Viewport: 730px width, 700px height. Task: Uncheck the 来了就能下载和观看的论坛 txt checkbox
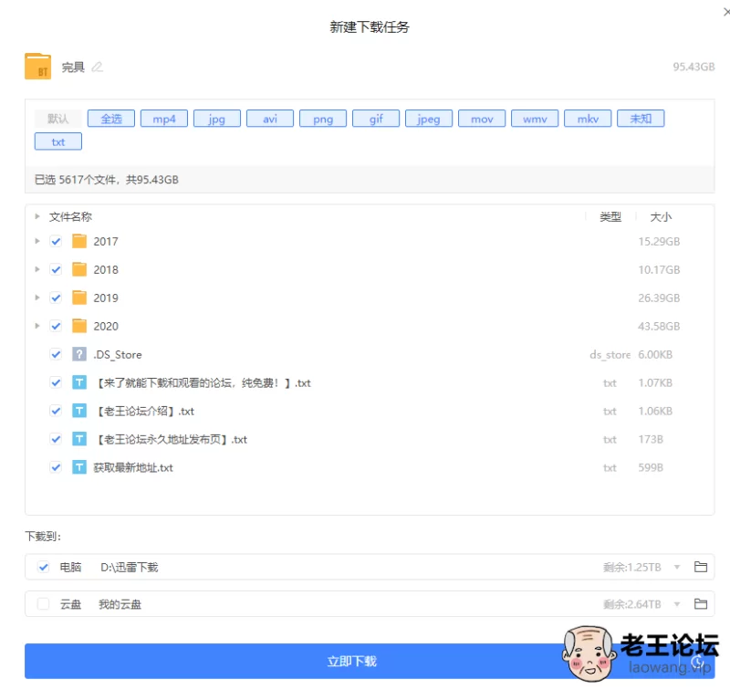click(56, 382)
